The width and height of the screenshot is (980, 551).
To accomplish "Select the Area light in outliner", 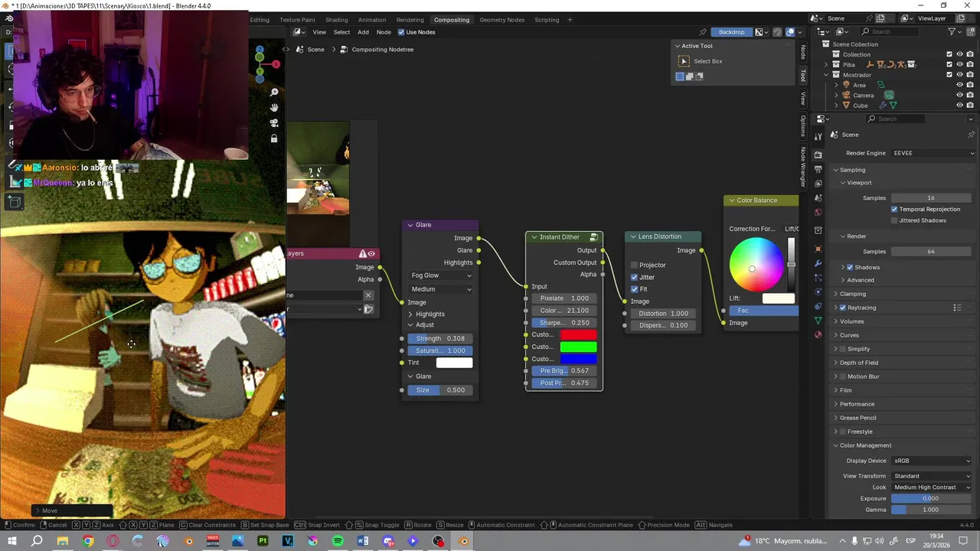I will click(860, 85).
